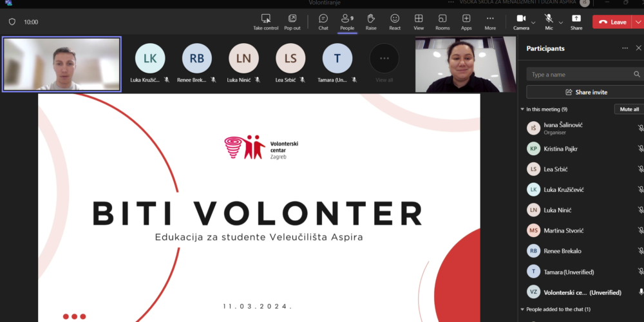Click the Take control icon
The height and width of the screenshot is (322, 644).
click(266, 21)
